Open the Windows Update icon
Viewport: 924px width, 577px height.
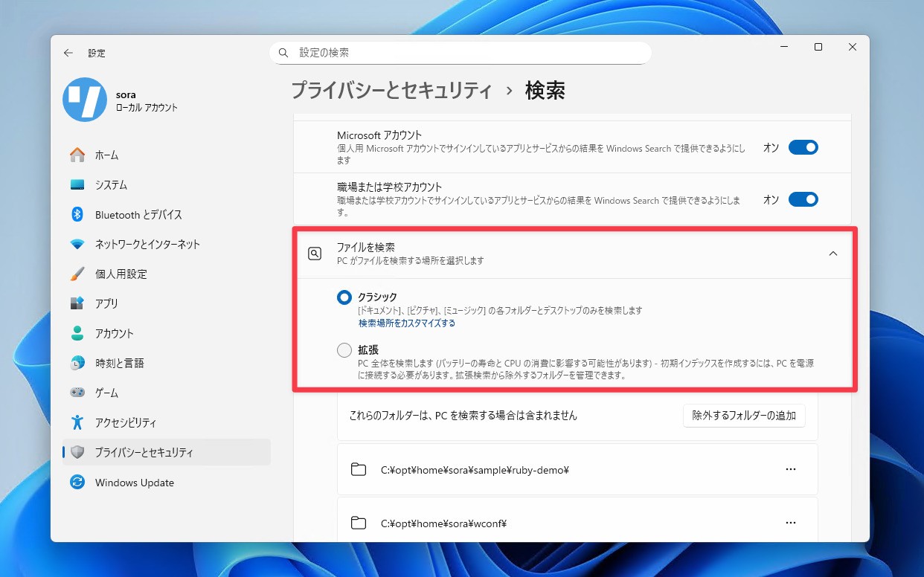pyautogui.click(x=77, y=483)
